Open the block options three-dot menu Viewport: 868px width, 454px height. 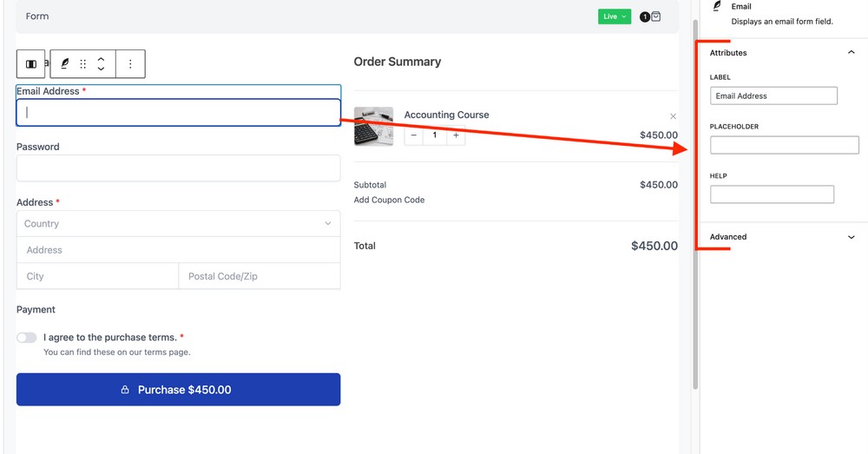pos(130,64)
